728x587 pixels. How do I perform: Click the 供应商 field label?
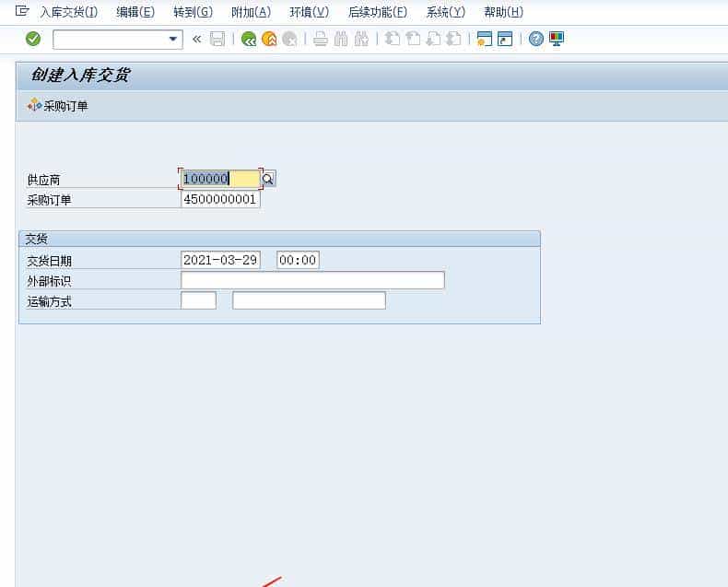(43, 180)
